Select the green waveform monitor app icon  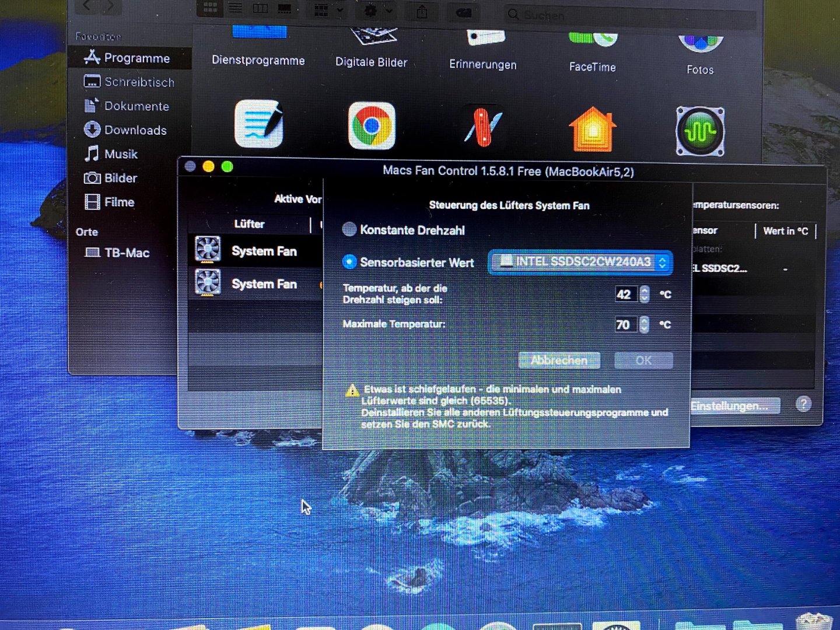(700, 131)
